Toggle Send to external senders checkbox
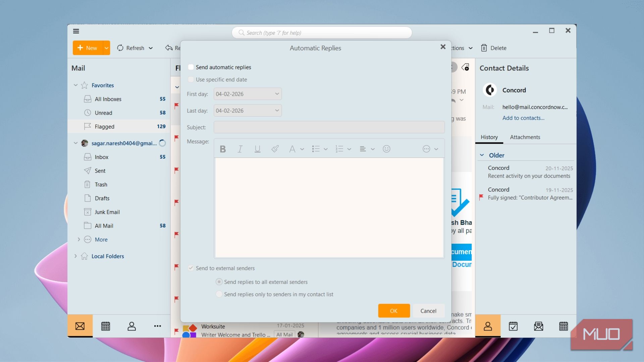 tap(191, 268)
